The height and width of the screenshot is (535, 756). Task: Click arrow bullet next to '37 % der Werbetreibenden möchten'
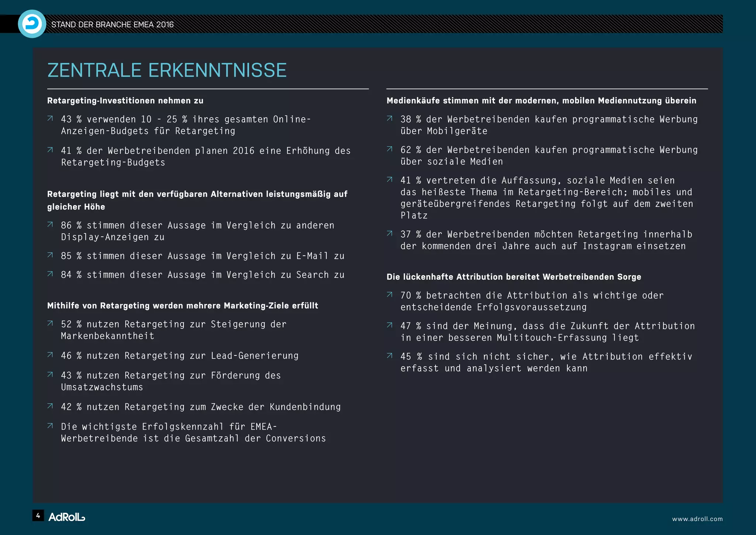[x=389, y=234]
